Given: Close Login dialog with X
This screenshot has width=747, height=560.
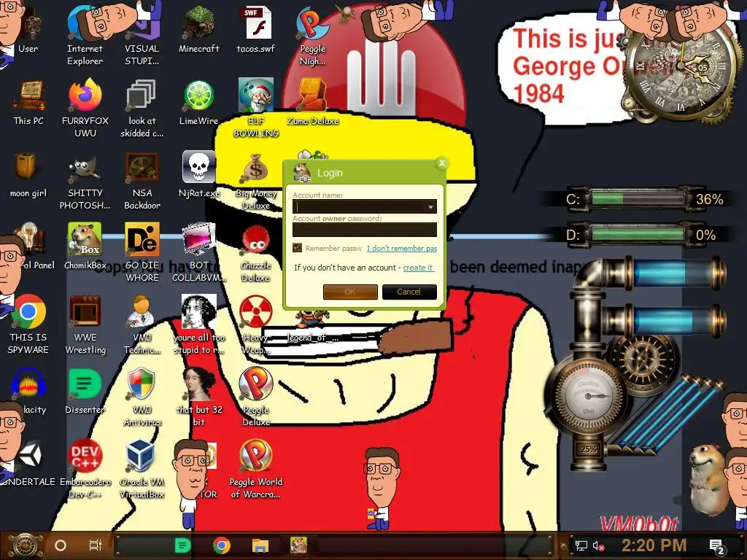Looking at the screenshot, I should click(x=441, y=163).
